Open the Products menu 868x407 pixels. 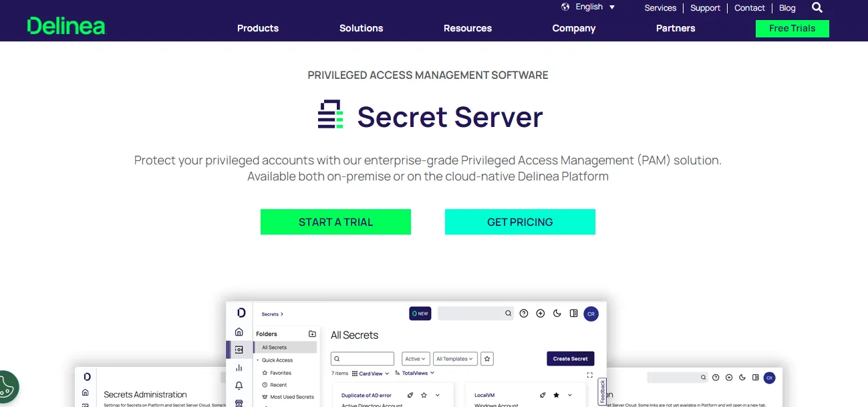click(258, 28)
